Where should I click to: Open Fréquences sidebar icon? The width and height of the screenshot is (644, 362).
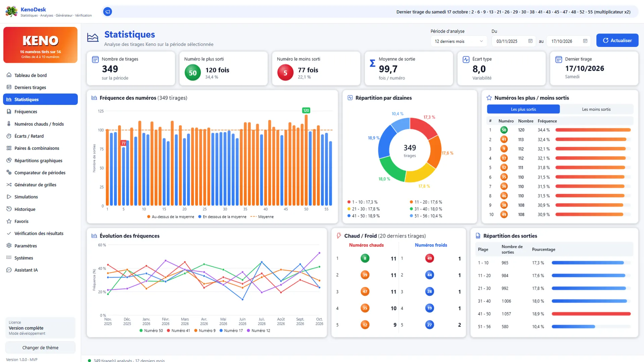click(9, 112)
